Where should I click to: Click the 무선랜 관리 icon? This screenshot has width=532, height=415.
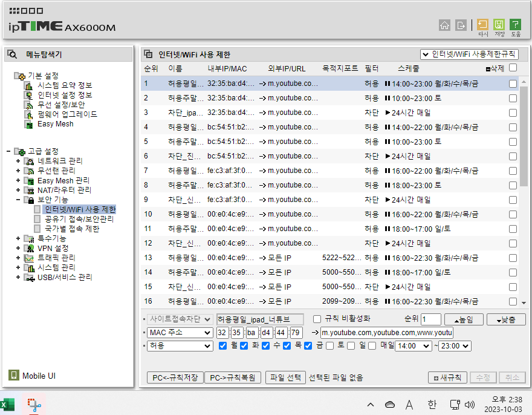click(29, 171)
